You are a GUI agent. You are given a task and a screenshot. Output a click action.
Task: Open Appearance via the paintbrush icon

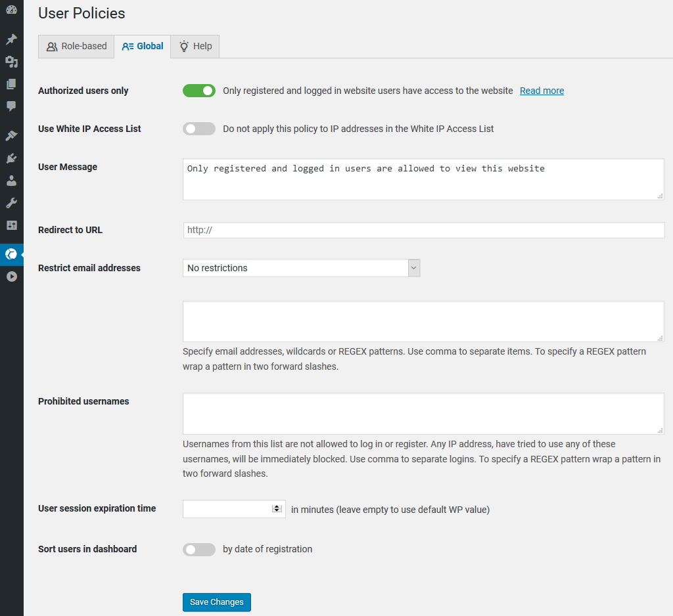tap(11, 136)
